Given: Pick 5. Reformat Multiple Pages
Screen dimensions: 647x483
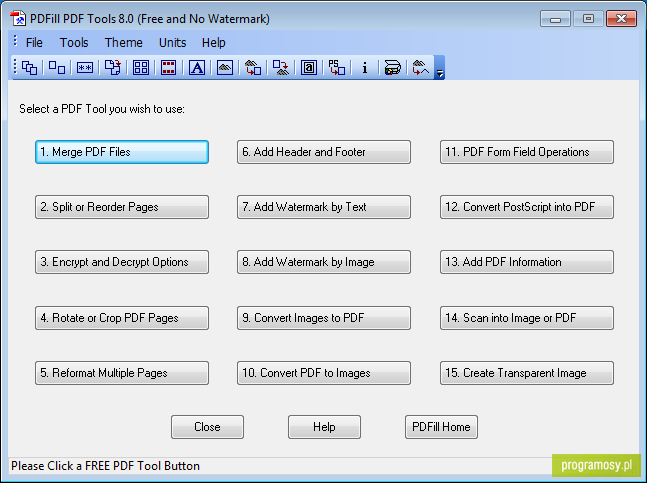Looking at the screenshot, I should pos(122,373).
